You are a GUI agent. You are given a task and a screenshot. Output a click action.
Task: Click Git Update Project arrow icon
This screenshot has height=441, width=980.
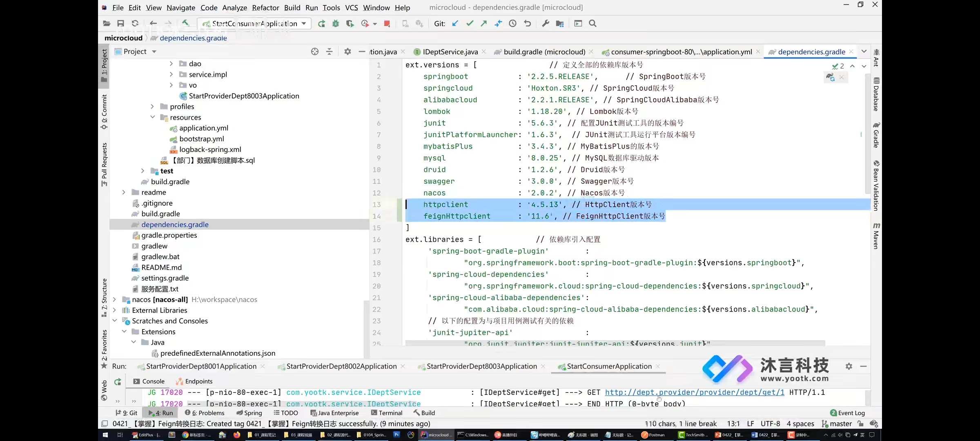[x=455, y=24]
